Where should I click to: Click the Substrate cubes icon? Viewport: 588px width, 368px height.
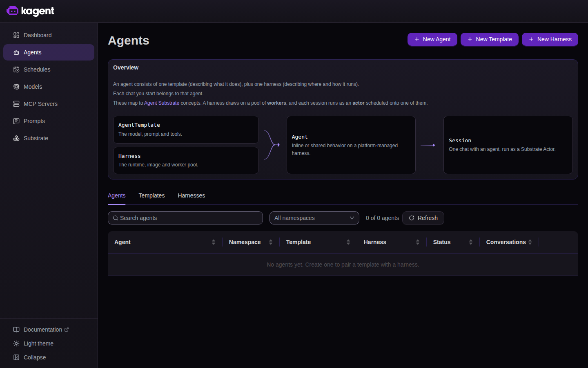(16, 138)
